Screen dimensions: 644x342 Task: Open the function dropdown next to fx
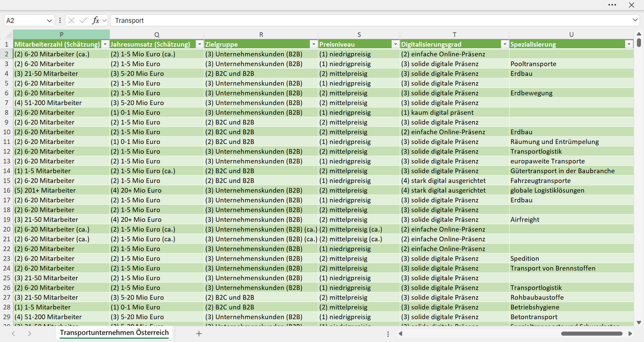(104, 20)
